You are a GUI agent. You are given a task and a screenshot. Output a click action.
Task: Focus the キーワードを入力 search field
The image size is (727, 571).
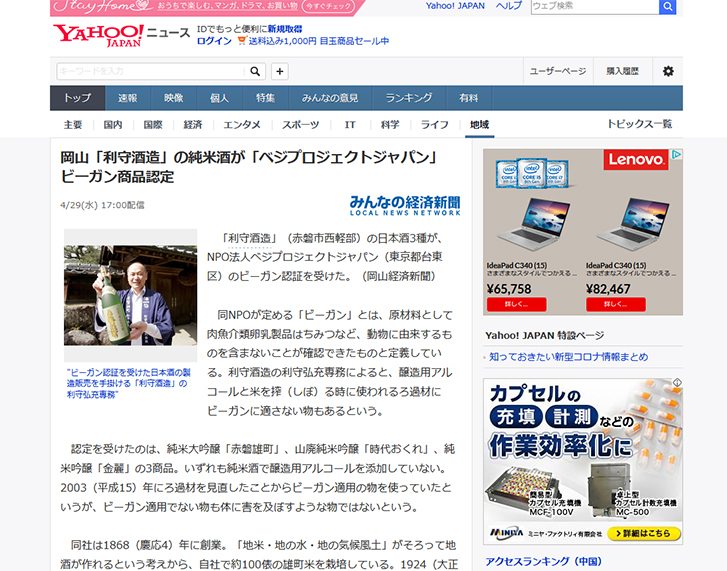point(150,71)
